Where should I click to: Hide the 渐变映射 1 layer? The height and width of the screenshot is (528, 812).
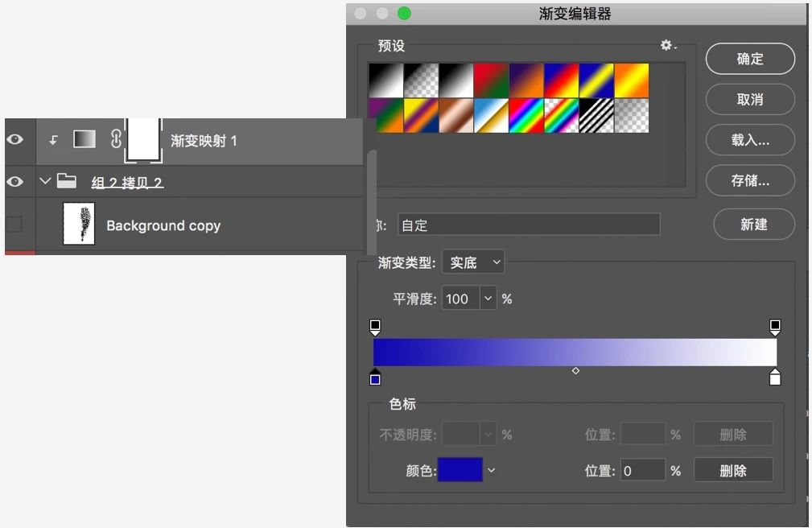[16, 139]
